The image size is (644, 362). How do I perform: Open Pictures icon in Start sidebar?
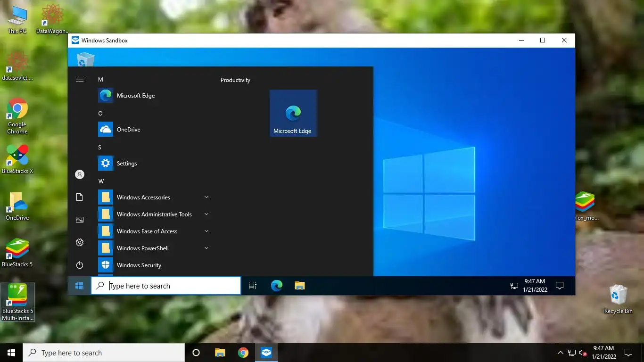pos(80,220)
